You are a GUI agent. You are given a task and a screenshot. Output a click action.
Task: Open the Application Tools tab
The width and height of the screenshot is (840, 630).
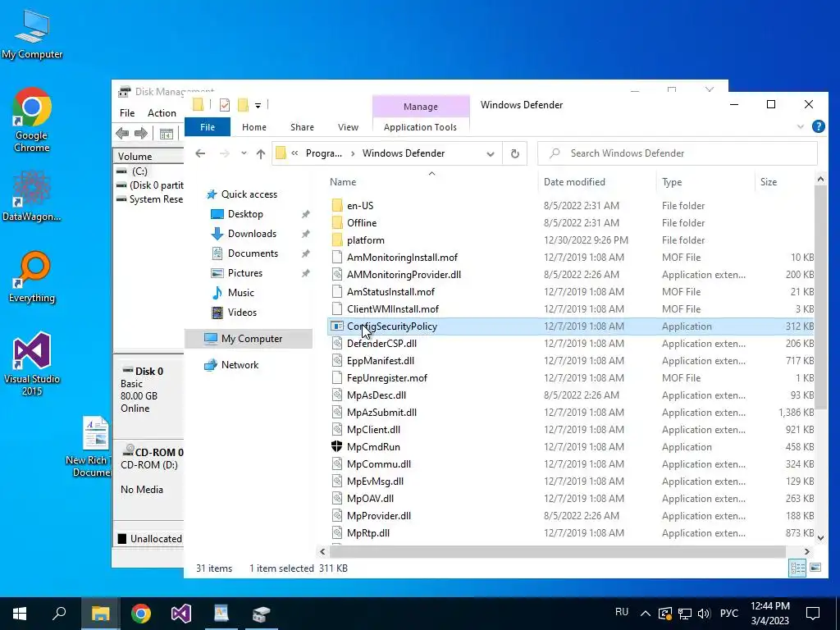point(420,127)
